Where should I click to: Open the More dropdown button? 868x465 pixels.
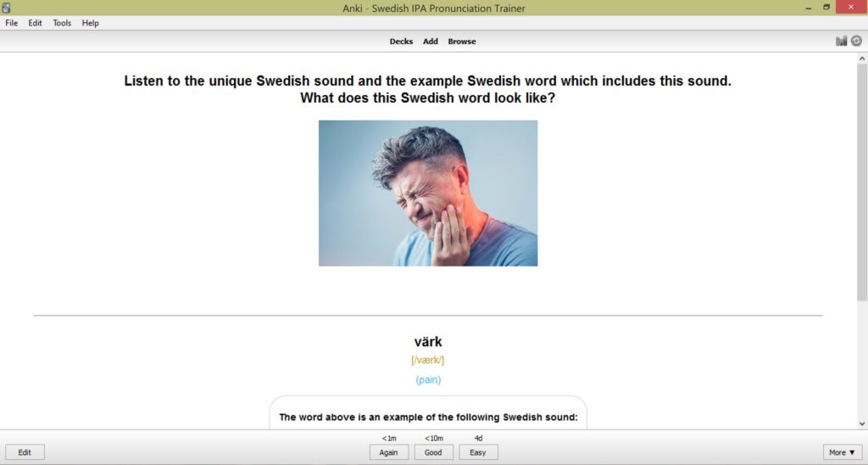(x=842, y=452)
